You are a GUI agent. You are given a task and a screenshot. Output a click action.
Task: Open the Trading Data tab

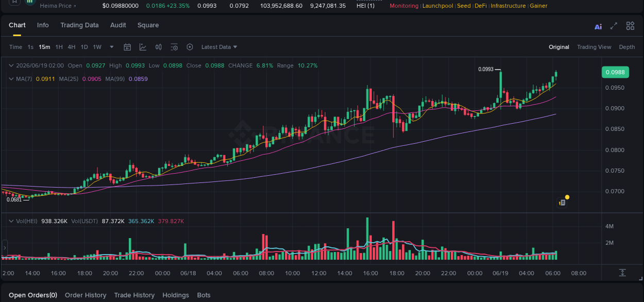pyautogui.click(x=79, y=25)
